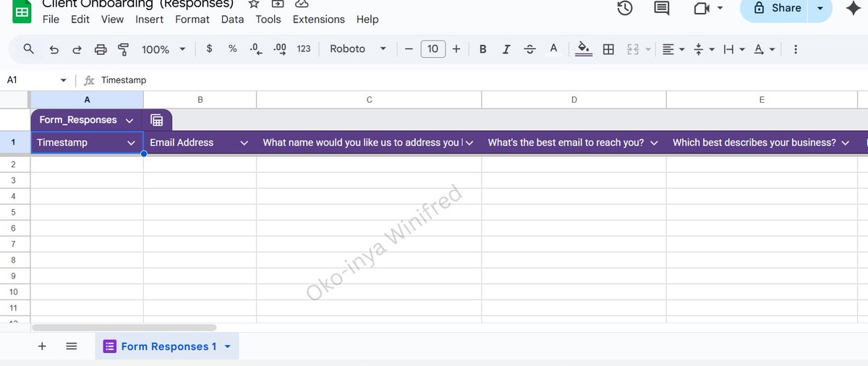The height and width of the screenshot is (366, 868).
Task: Open the best email column dropdown
Action: pyautogui.click(x=654, y=143)
